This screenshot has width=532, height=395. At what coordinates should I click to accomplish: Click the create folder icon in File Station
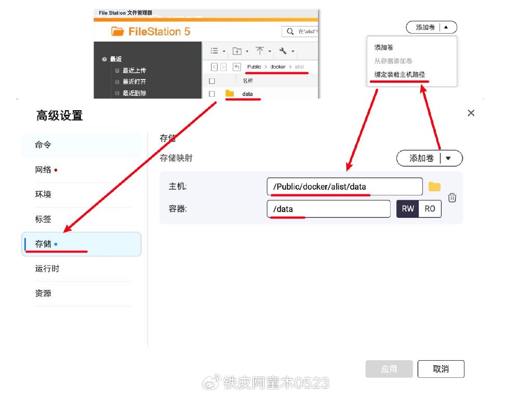237,50
